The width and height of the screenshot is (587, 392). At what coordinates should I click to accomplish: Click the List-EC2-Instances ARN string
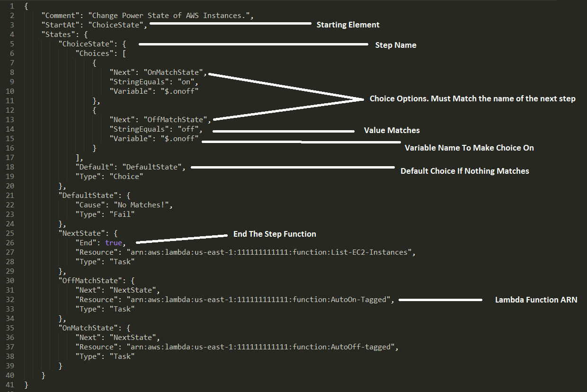coord(269,252)
